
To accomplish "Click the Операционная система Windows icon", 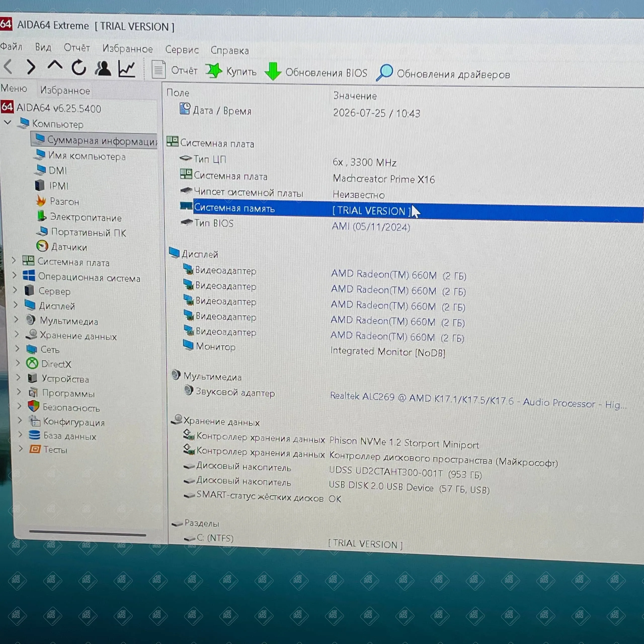I will click(x=29, y=276).
